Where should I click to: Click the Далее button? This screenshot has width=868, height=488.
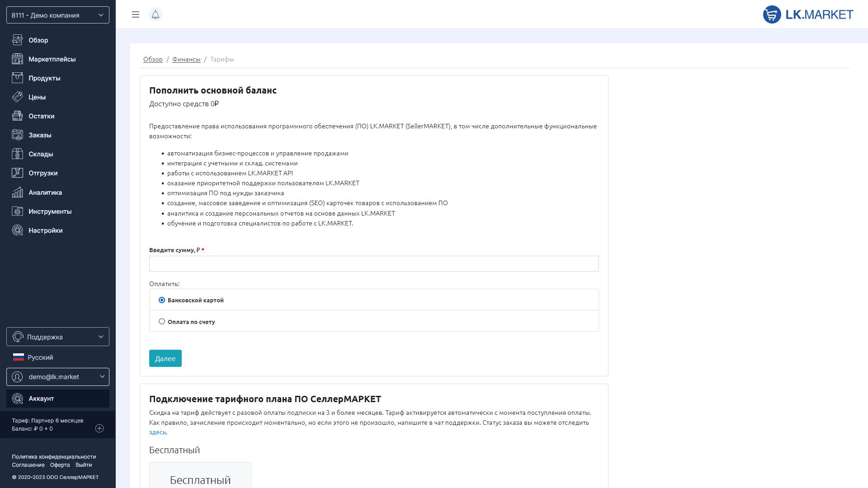coord(165,358)
